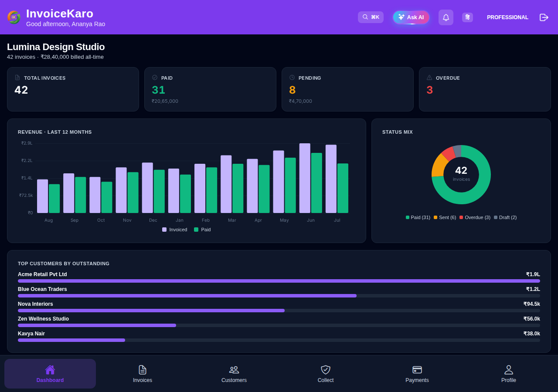
Task: Open the Customers tab
Action: 234,374
